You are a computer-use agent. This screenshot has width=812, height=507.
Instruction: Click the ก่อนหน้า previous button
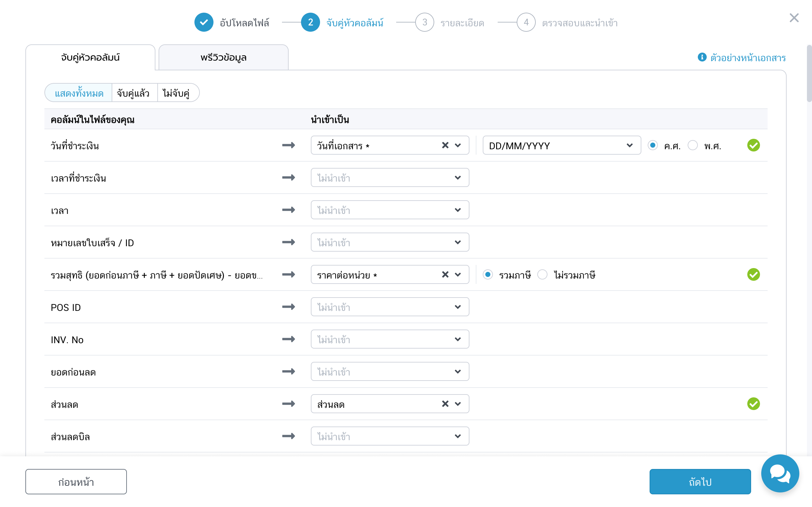[76, 482]
